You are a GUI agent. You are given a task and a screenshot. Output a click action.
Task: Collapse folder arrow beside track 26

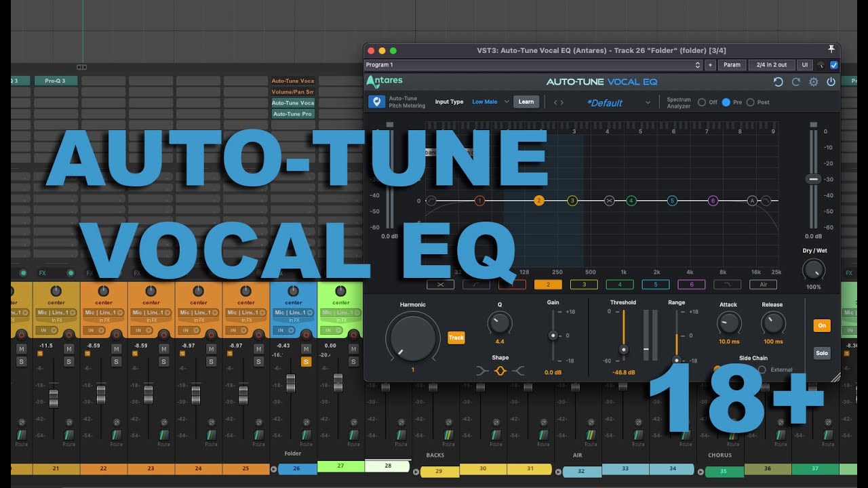click(274, 469)
